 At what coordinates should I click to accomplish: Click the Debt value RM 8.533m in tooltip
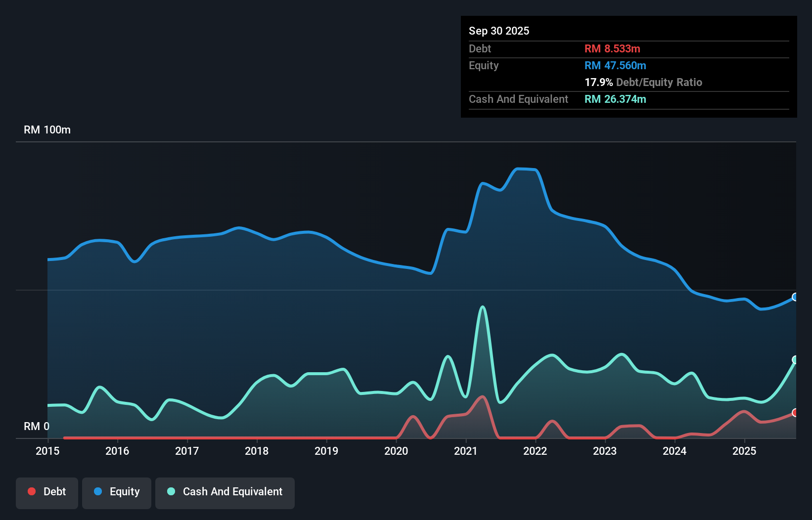pyautogui.click(x=613, y=48)
